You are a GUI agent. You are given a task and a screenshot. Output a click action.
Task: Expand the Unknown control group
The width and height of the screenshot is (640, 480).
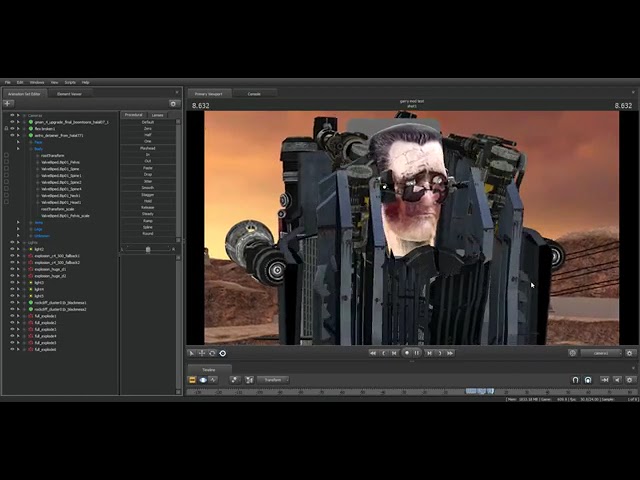pyautogui.click(x=18, y=236)
